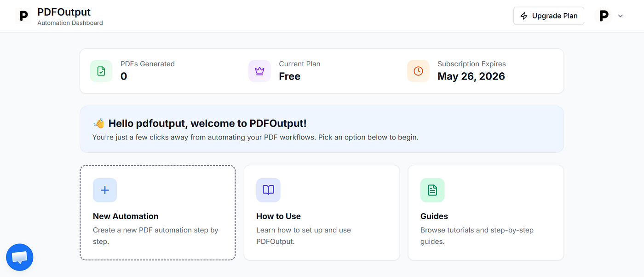Open the profile avatar menu

tap(603, 16)
